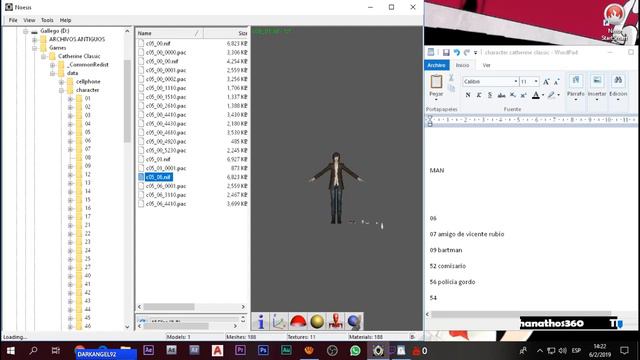The height and width of the screenshot is (360, 640).
Task: Click the Copy icon below scissors in WordPad
Action: click(451, 88)
